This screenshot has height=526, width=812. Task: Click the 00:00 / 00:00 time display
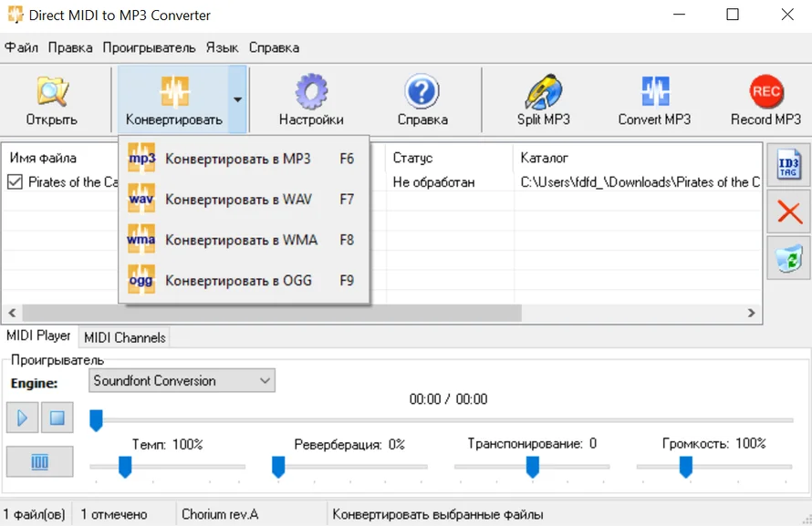(x=449, y=399)
